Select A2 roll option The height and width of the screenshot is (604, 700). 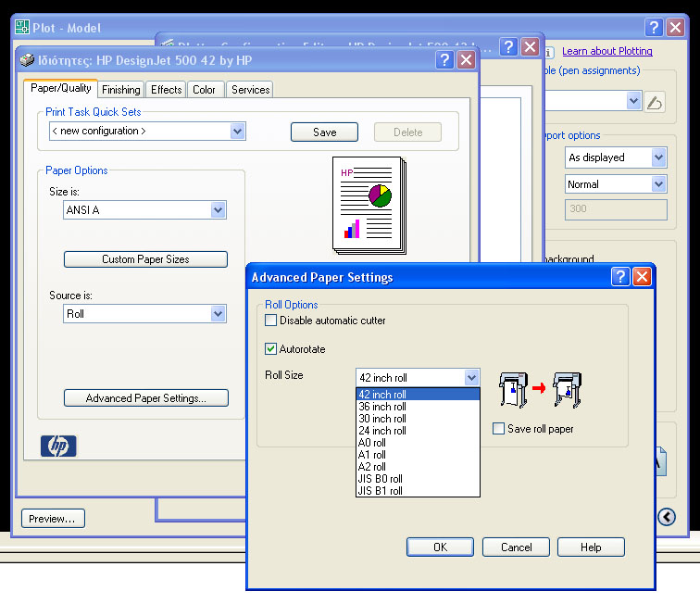point(418,467)
